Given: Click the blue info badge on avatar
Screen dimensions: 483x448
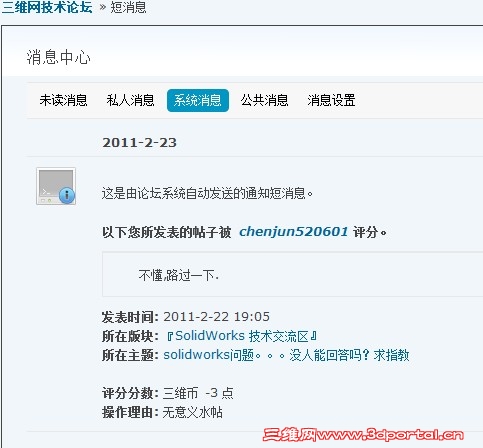Looking at the screenshot, I should [x=67, y=195].
